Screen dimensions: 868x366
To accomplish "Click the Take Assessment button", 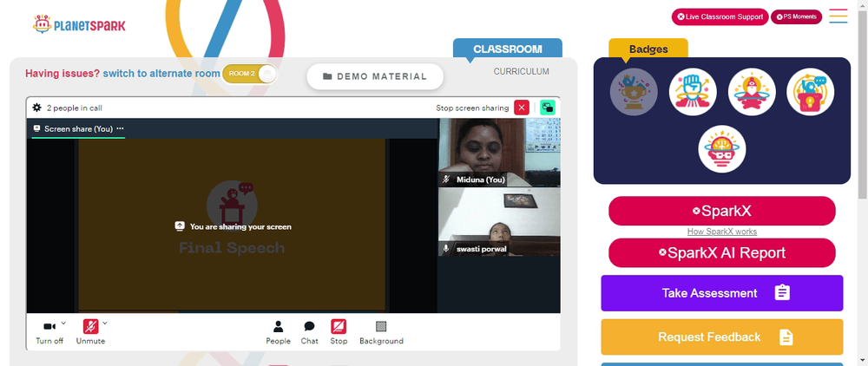I will pos(722,293).
